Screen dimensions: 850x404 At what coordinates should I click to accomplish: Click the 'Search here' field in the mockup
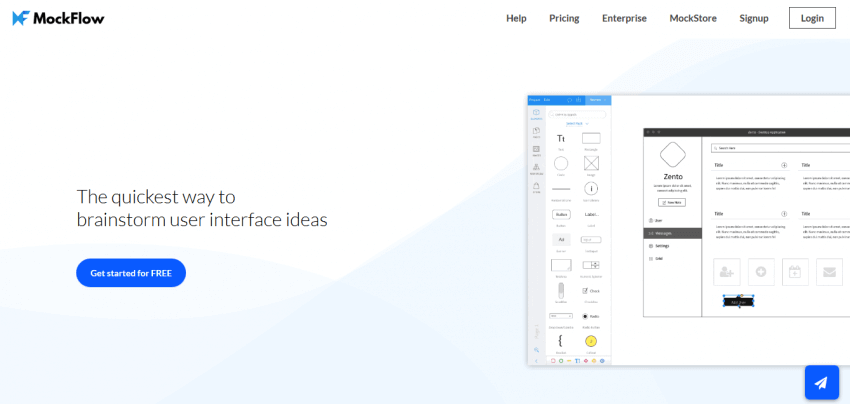coord(781,148)
